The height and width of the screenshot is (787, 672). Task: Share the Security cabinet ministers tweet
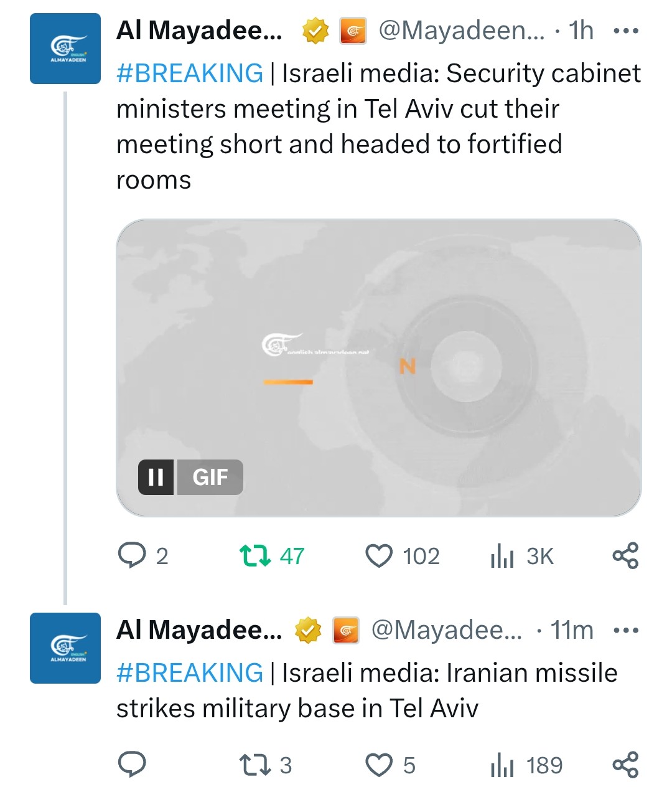(x=625, y=555)
